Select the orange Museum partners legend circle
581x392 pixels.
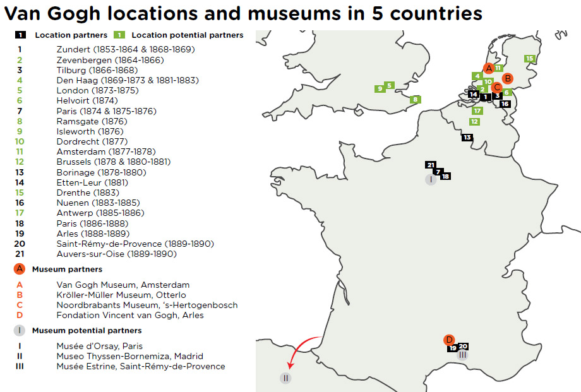20,269
